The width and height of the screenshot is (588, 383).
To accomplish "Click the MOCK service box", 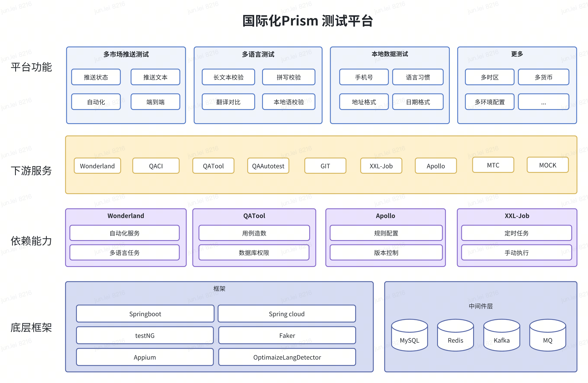I will (x=547, y=165).
